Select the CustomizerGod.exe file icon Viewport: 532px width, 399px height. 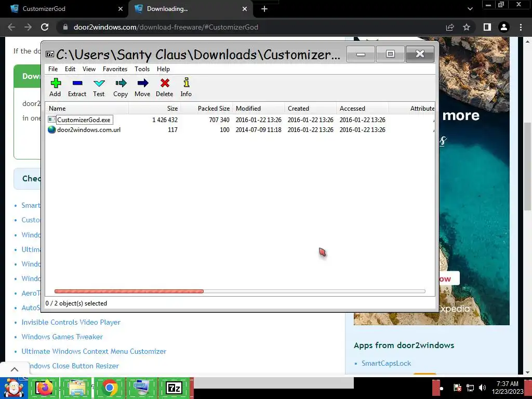click(x=51, y=119)
